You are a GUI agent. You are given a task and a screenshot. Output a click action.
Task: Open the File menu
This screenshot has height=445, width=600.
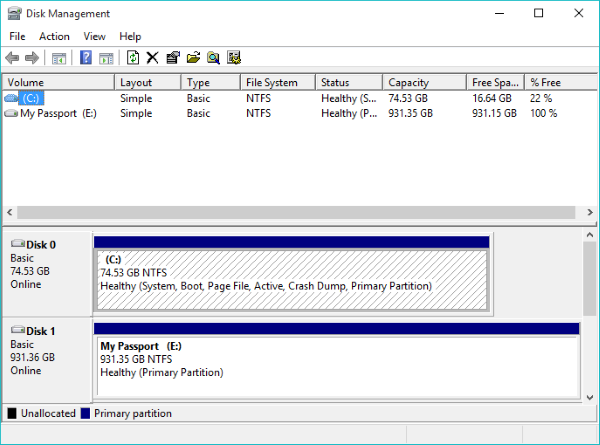coord(17,36)
